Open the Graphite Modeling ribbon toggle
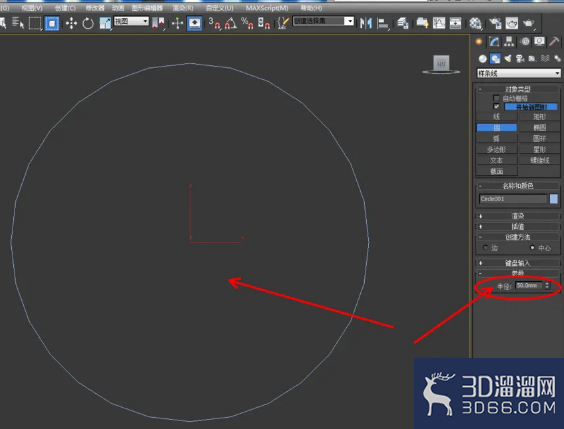 pyautogui.click(x=422, y=24)
